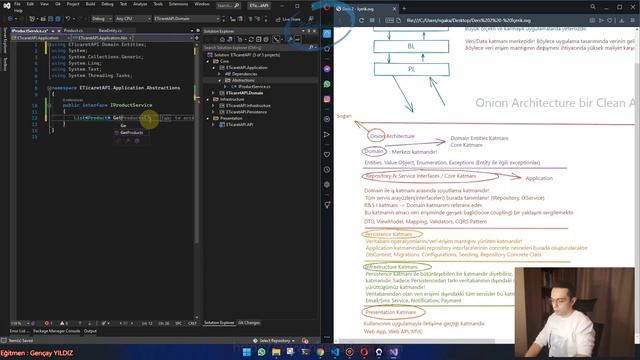
Task: Click the Undo icon in Visual Studio toolbar
Action: [68, 19]
